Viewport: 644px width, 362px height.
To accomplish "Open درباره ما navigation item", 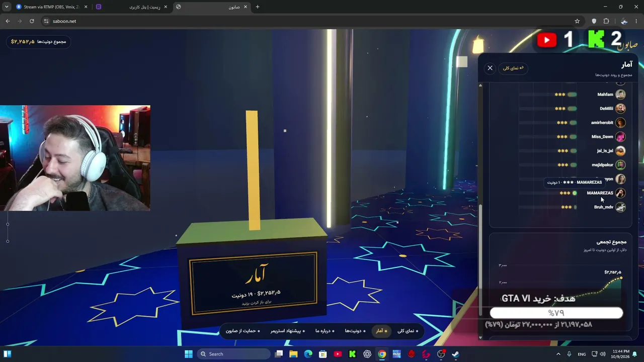I will coord(325,331).
